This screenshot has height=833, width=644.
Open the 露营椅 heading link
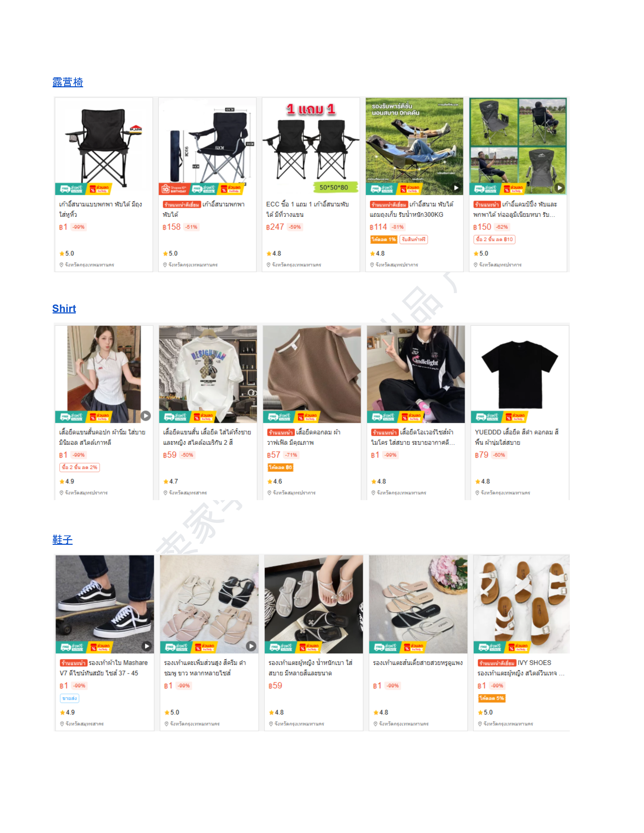pos(68,82)
